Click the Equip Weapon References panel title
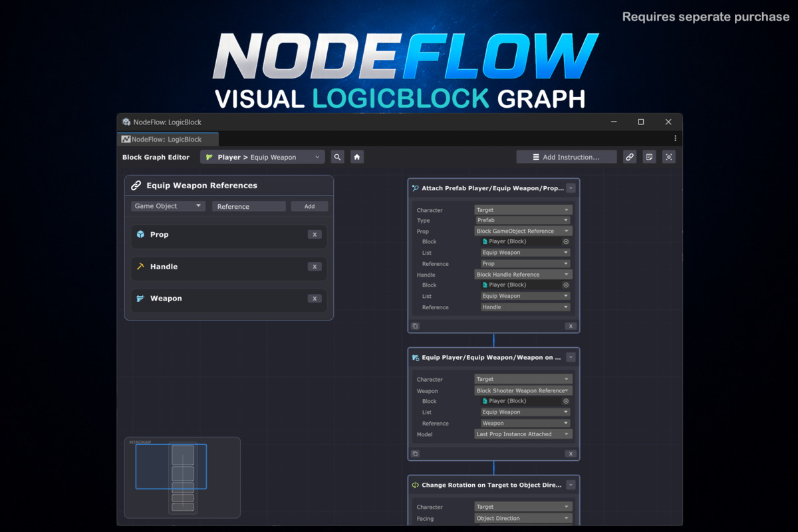 point(201,186)
